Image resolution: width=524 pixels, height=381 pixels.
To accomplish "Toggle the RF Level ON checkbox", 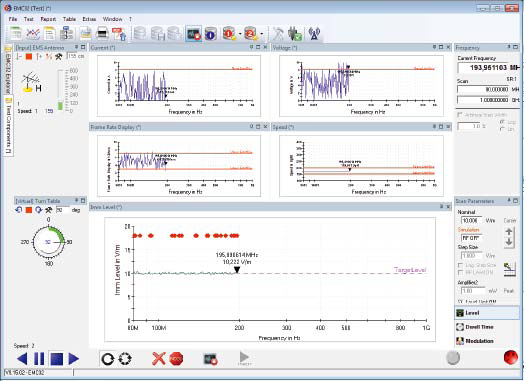I will tap(460, 272).
